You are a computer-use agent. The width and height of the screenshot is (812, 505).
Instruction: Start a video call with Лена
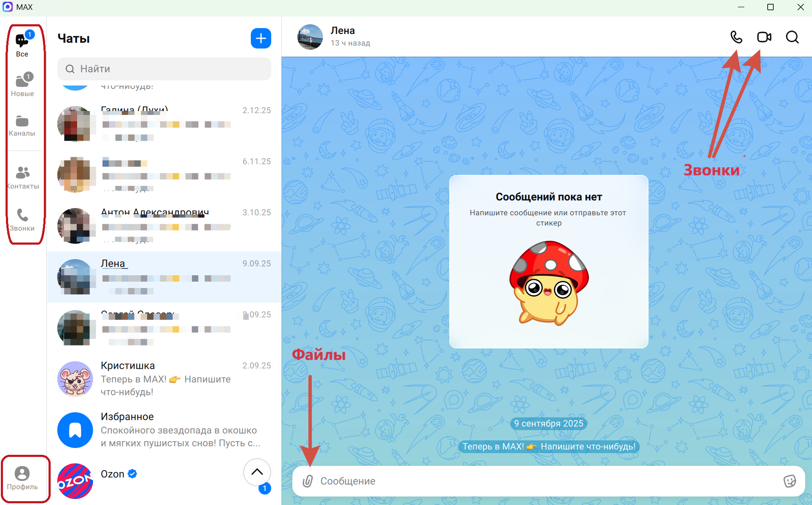[x=764, y=37]
